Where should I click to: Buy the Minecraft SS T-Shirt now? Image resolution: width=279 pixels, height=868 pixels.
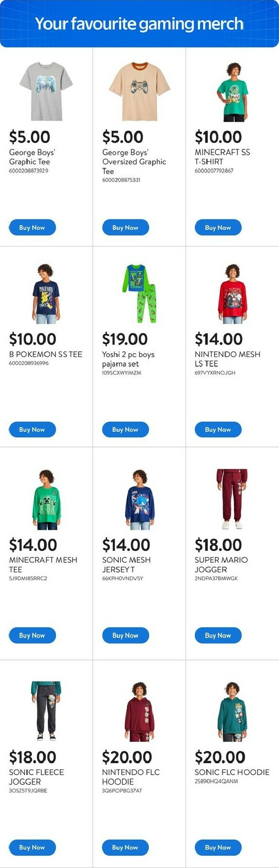click(218, 228)
